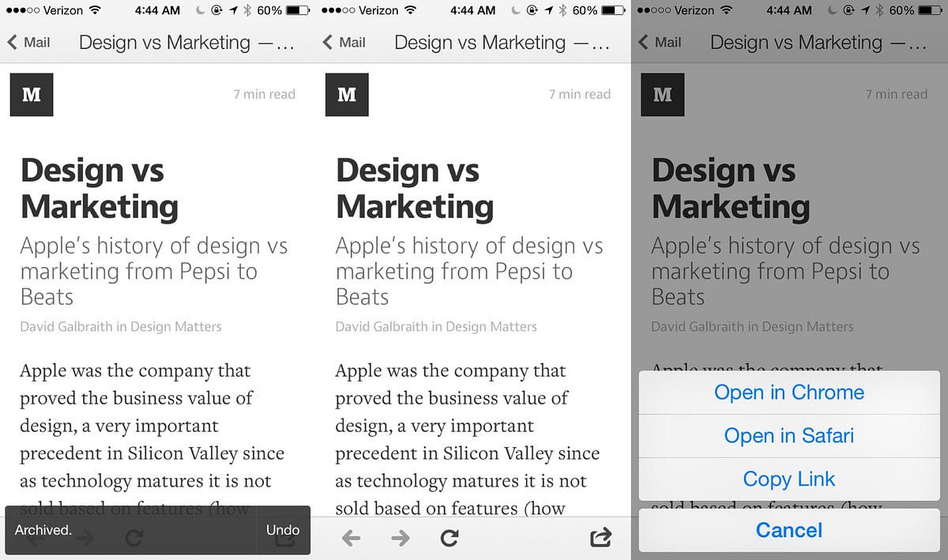Select Open in Chrome from the action sheet

coord(788,392)
